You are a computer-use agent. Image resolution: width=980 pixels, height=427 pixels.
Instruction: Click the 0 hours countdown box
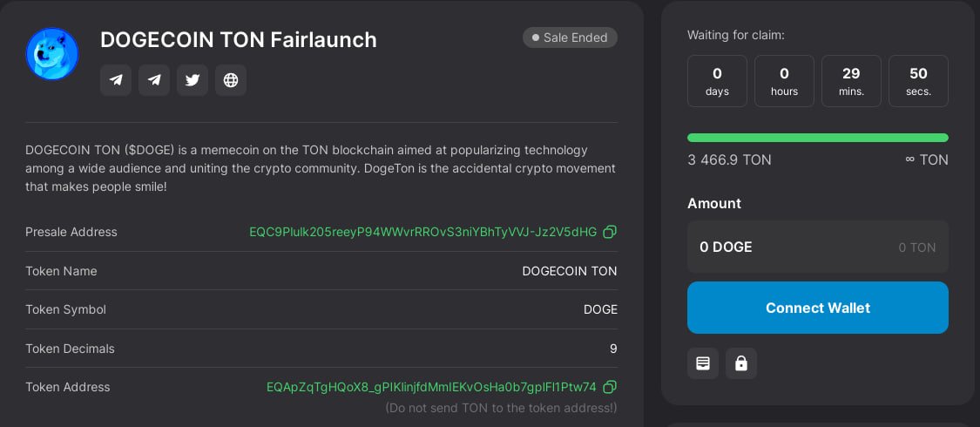pyautogui.click(x=784, y=81)
